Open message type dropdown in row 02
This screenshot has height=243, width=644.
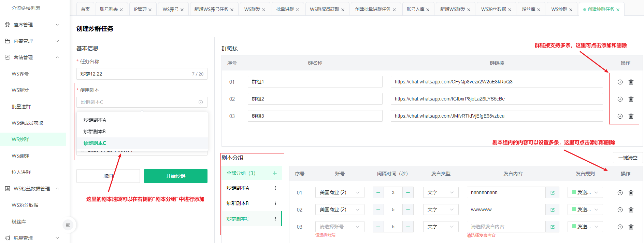440,210
